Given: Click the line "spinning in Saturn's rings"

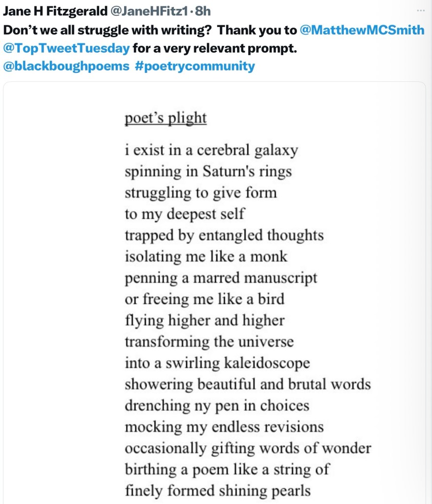Looking at the screenshot, I should pos(208,171).
